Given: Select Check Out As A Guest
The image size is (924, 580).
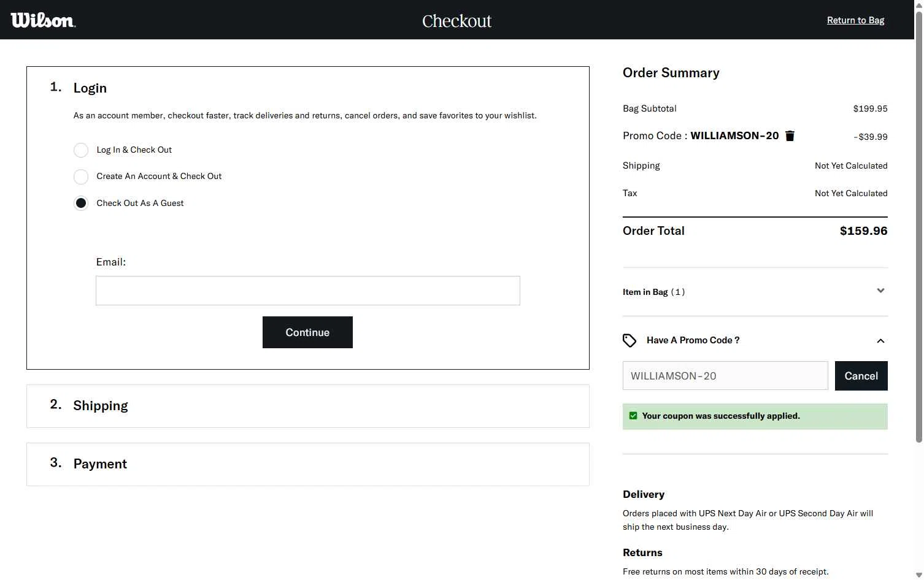Looking at the screenshot, I should (81, 203).
